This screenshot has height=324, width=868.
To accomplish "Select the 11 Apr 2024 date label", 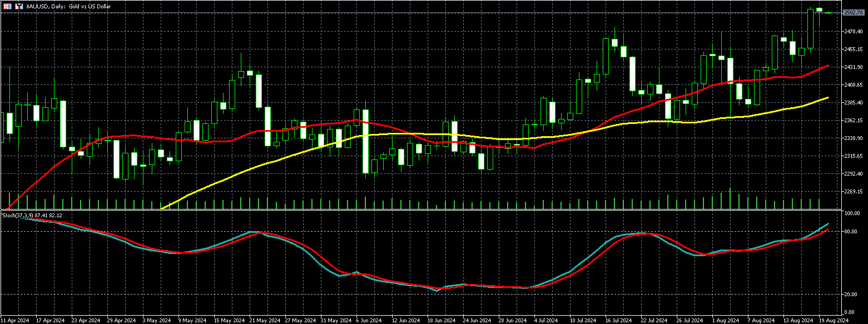I will point(16,321).
